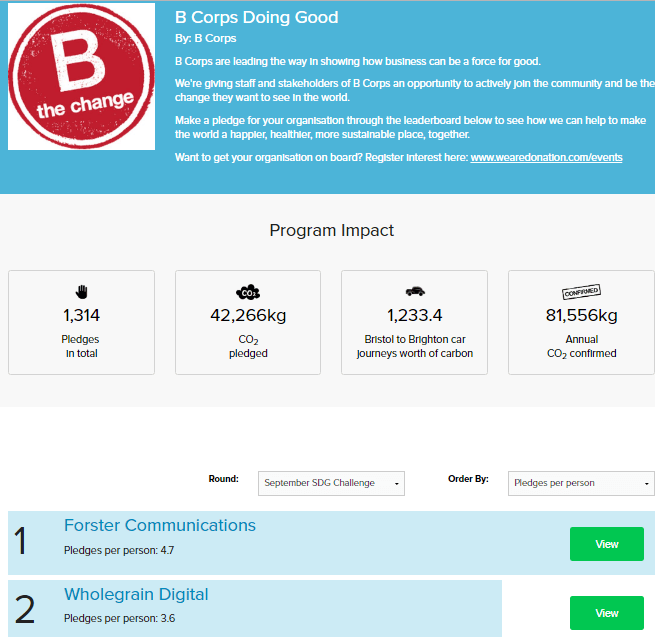Viewport: 655px width, 637px height.
Task: Open the Wholegrain Digital link
Action: click(136, 594)
